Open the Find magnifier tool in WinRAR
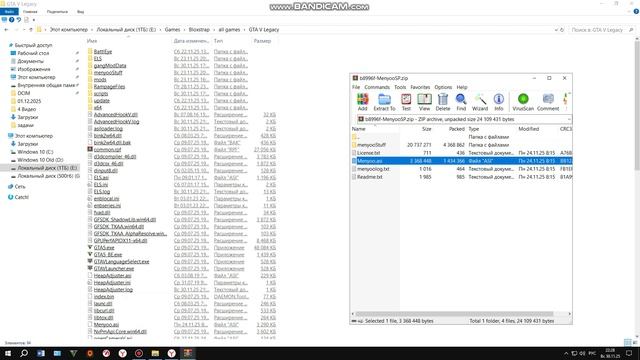The height and width of the screenshot is (360, 640). (461, 102)
